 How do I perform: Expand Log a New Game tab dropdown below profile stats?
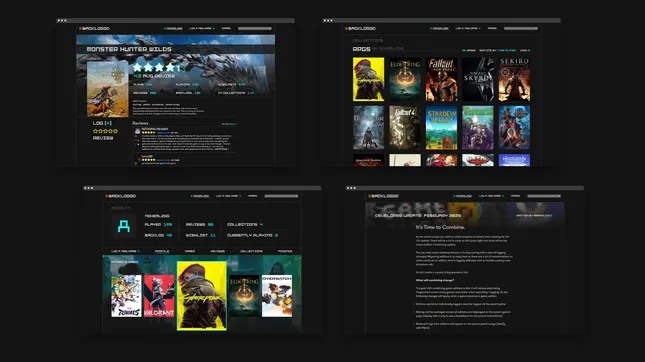125,251
